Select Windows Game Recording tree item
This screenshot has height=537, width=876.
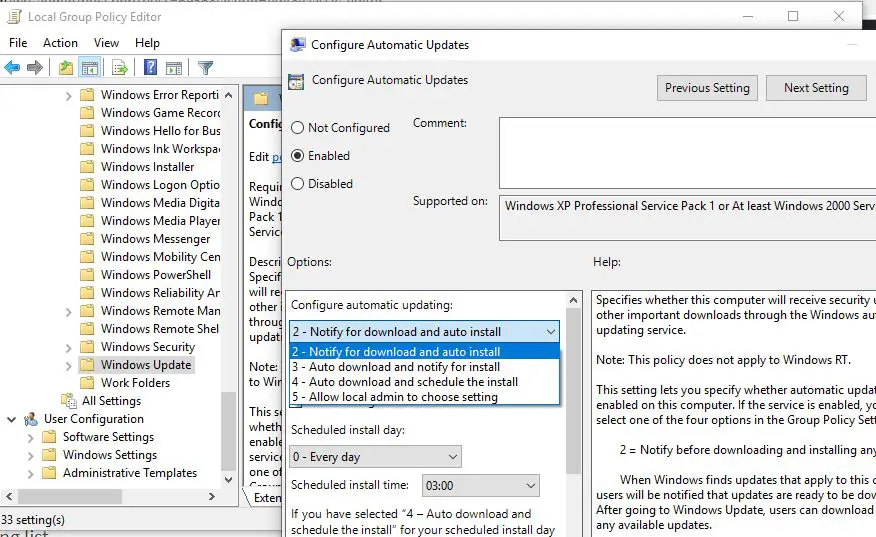[x=160, y=113]
